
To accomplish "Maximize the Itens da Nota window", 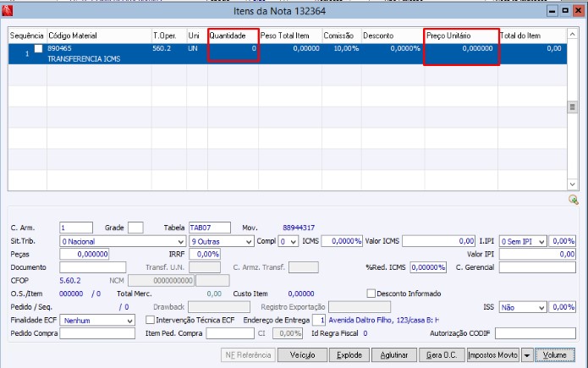I will pos(563,13).
